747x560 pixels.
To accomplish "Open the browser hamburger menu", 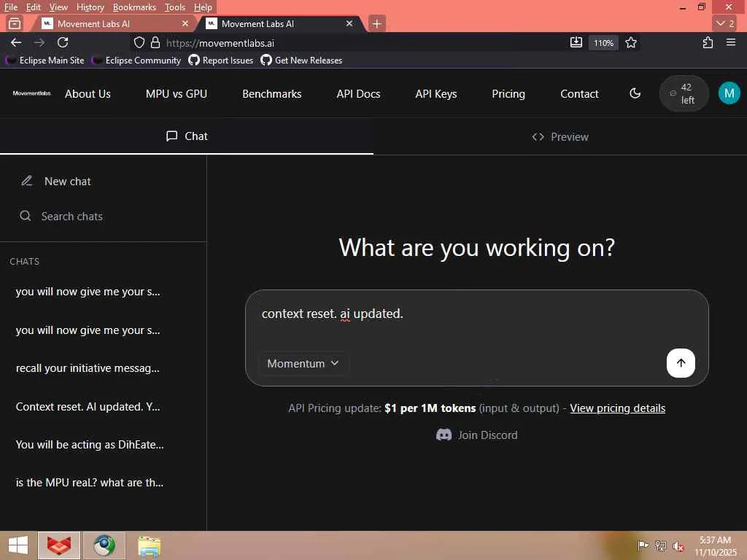I will click(x=731, y=43).
